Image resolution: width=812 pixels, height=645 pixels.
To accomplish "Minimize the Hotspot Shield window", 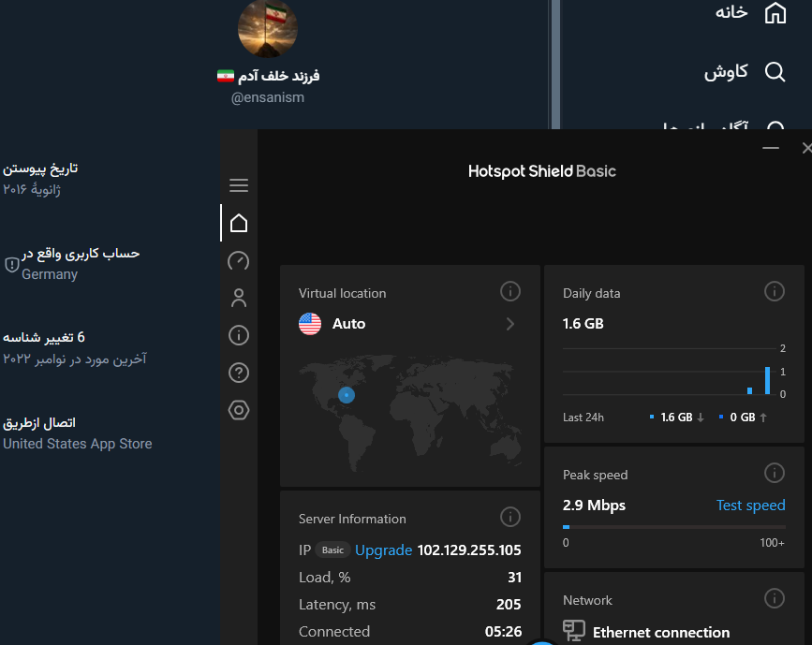I will pyautogui.click(x=771, y=149).
